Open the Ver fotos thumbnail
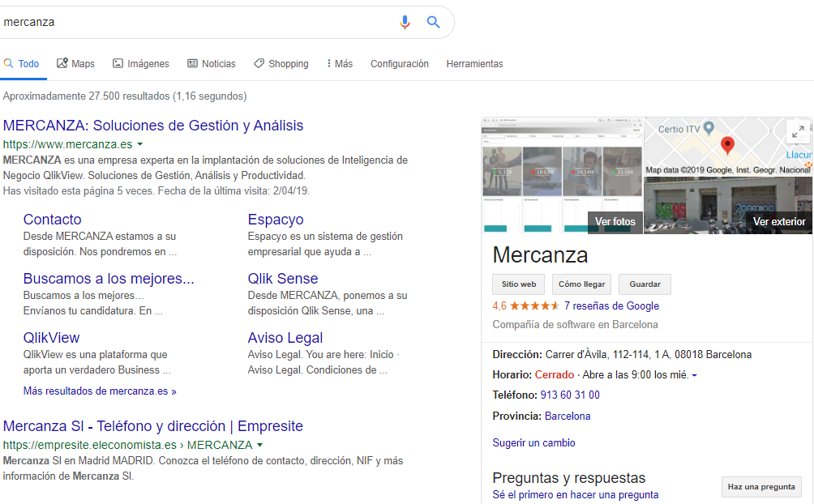Viewport: 814px width, 504px height. 563,176
